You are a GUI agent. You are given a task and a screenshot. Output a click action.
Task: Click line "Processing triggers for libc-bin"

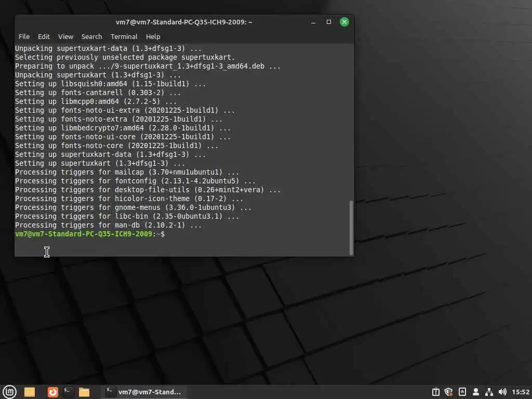coord(127,217)
